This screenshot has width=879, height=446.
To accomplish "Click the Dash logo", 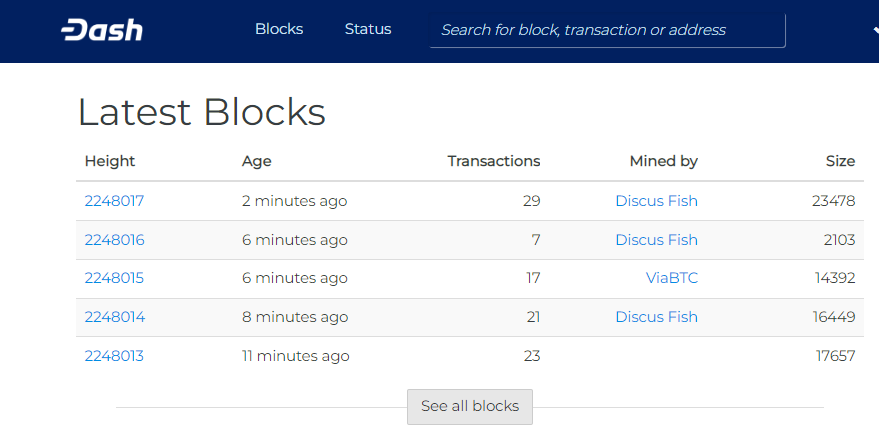I will (x=102, y=30).
